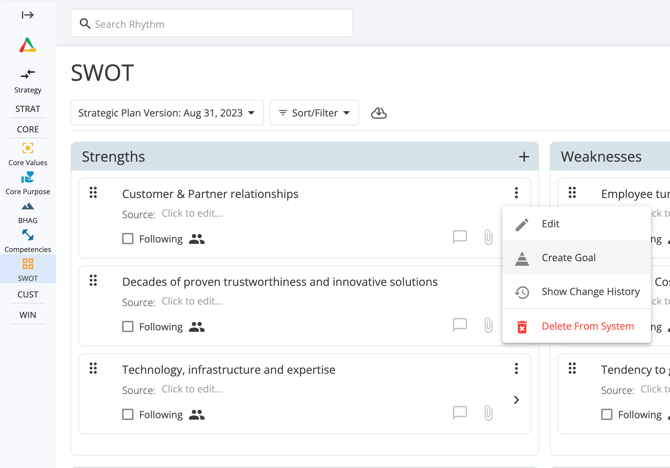
Task: Open the Competencies sidebar icon
Action: click(27, 236)
